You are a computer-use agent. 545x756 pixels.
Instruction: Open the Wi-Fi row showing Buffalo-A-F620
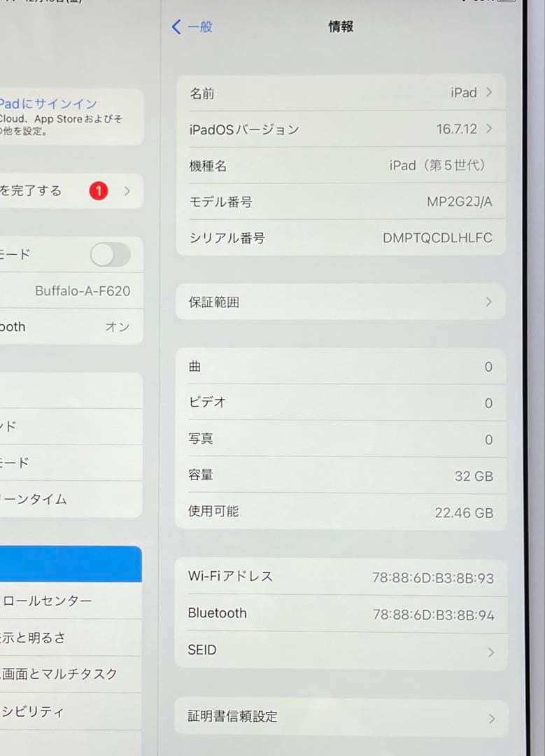point(71,290)
